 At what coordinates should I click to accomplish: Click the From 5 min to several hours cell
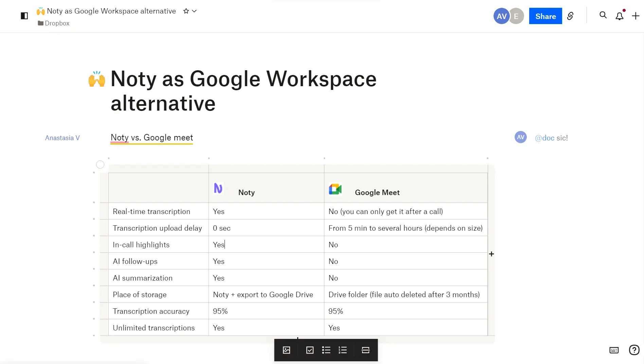(x=406, y=228)
